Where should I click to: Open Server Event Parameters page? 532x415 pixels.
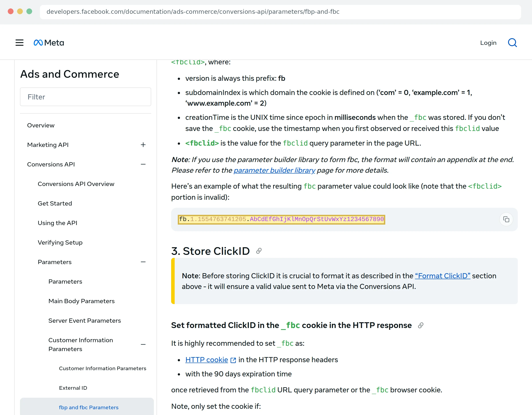(84, 320)
